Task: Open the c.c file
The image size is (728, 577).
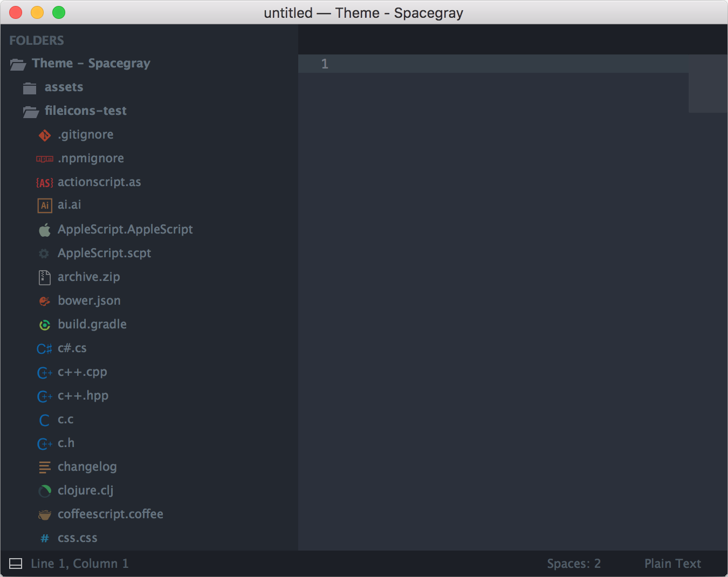Action: tap(66, 419)
